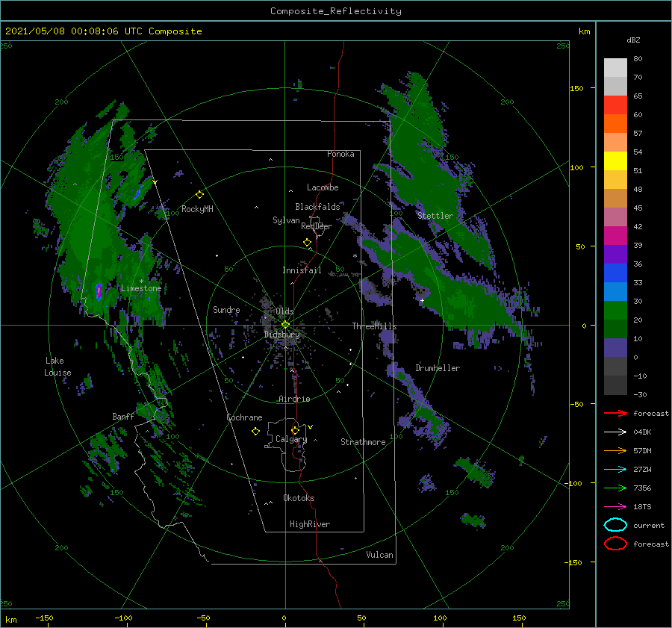
Task: Click the yellow diamond marker below RedDeer
Action: pos(308,243)
